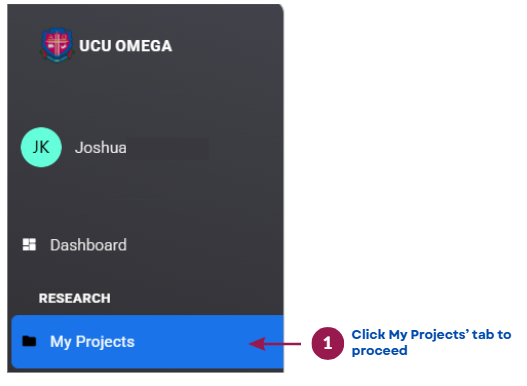Image resolution: width=527 pixels, height=386 pixels.
Task: Click the numbered step 1 badge
Action: (x=327, y=343)
